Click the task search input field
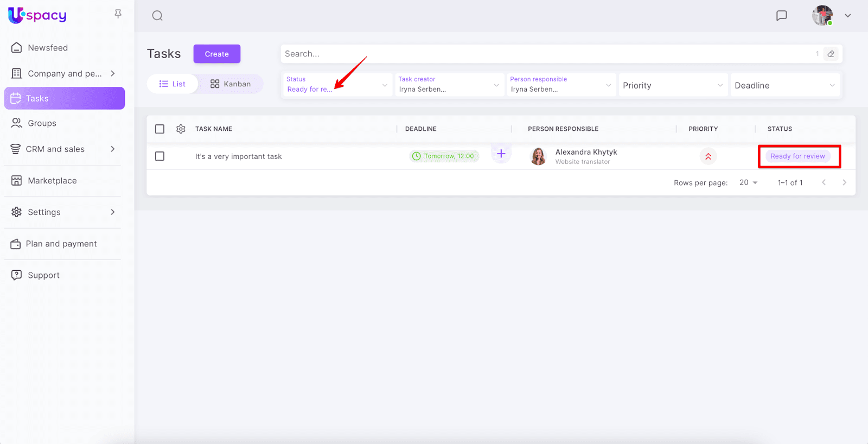868x444 pixels. (x=542, y=54)
